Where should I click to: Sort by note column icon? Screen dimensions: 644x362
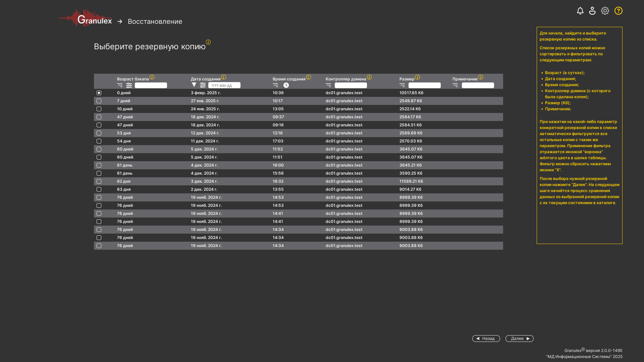coord(455,85)
